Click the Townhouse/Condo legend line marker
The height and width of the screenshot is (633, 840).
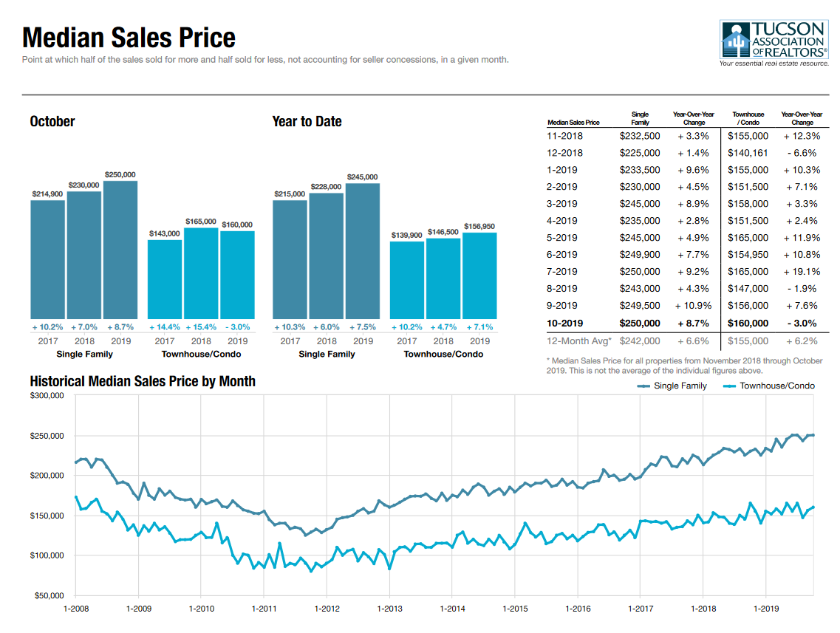(728, 386)
